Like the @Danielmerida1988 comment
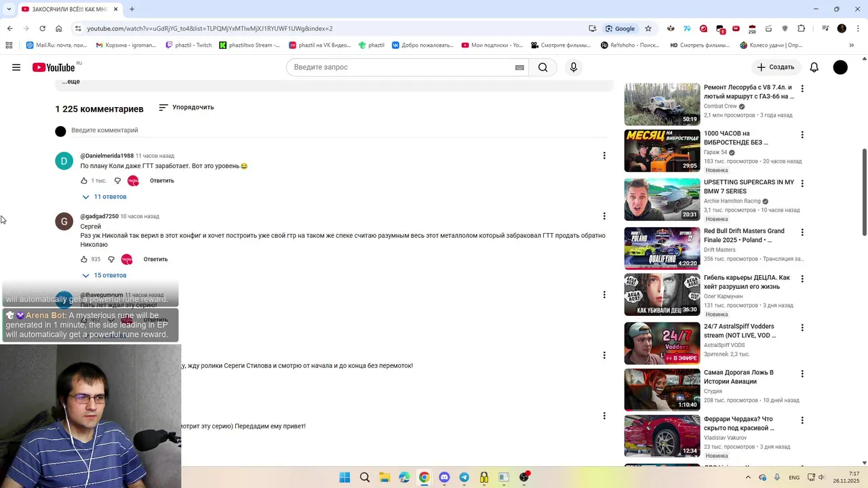Image resolution: width=868 pixels, height=488 pixels. coord(84,181)
